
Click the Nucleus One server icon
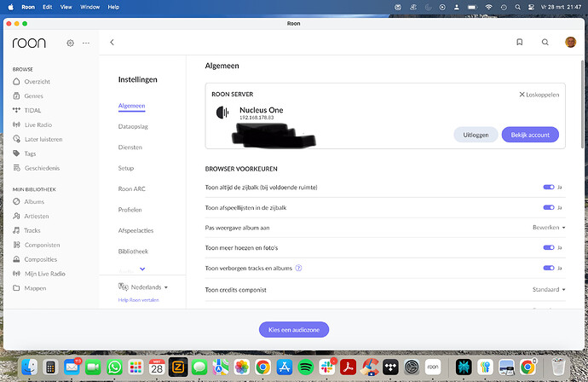click(x=222, y=113)
